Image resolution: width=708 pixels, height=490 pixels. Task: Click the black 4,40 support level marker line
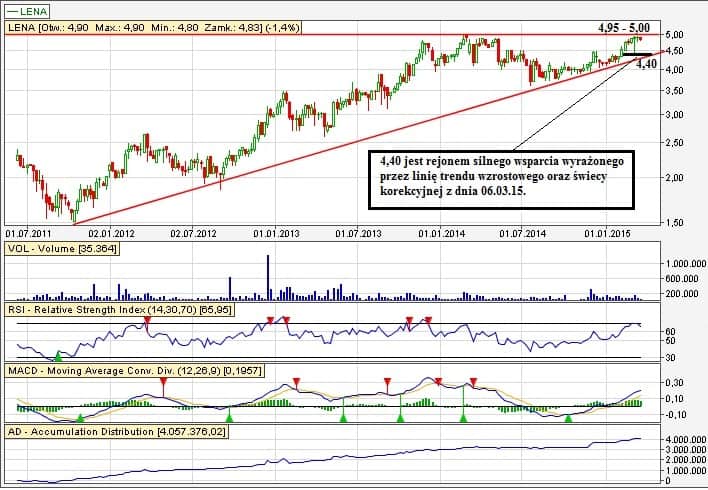tap(636, 54)
